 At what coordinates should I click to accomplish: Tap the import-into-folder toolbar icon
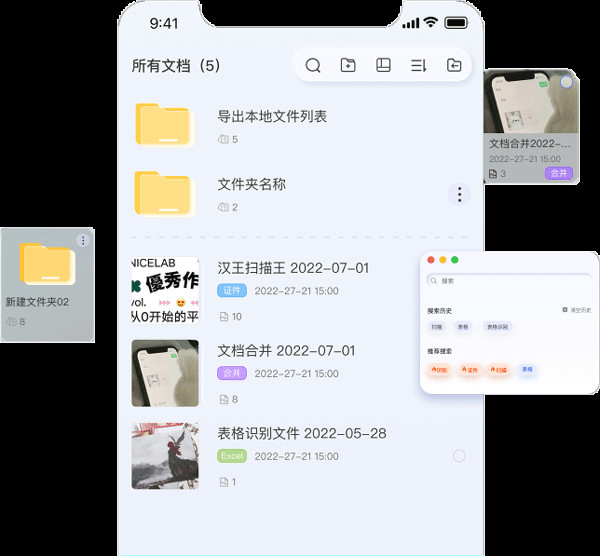point(454,65)
